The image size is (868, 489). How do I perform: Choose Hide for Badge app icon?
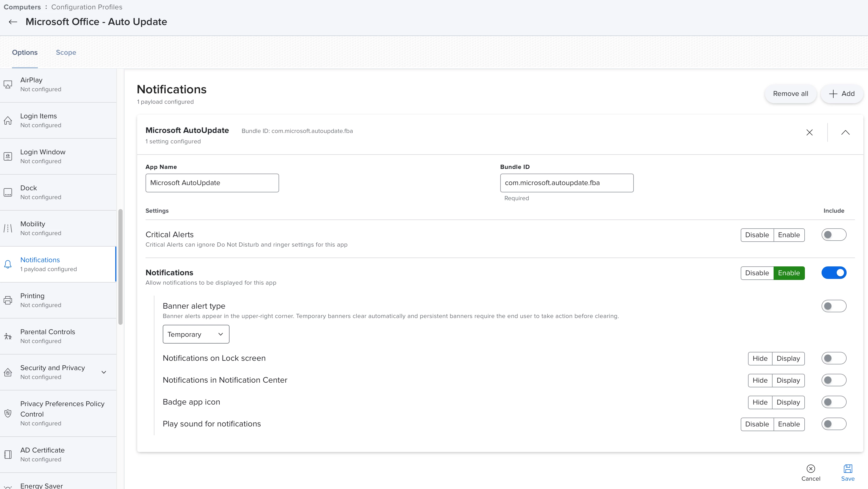760,402
